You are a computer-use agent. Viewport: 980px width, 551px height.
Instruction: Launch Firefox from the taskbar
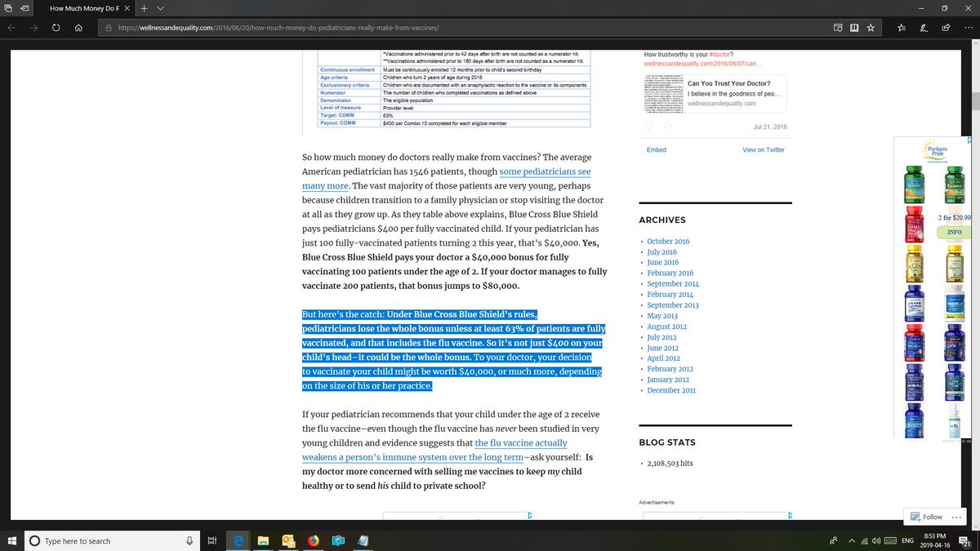[313, 540]
